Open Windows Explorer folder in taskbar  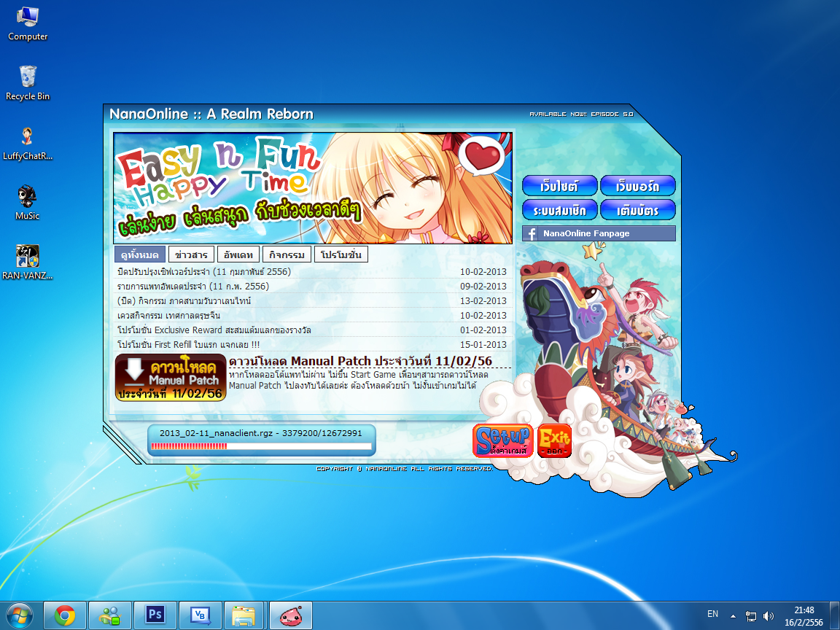click(x=244, y=616)
